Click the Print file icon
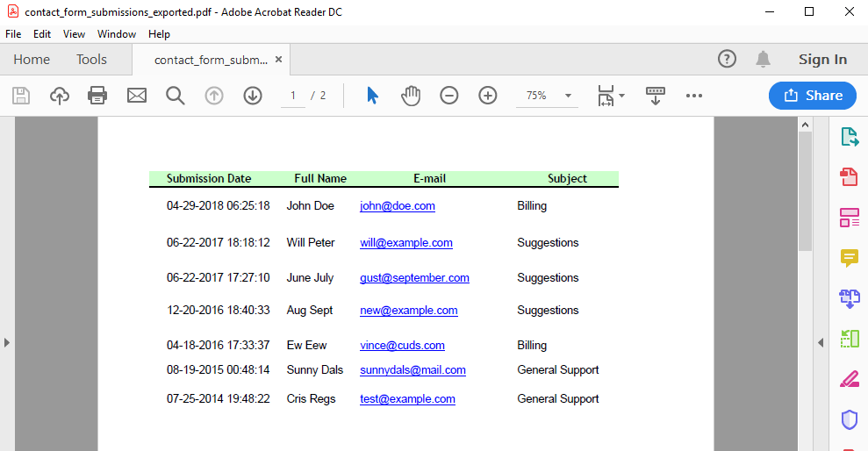This screenshot has width=868, height=451. click(x=97, y=96)
